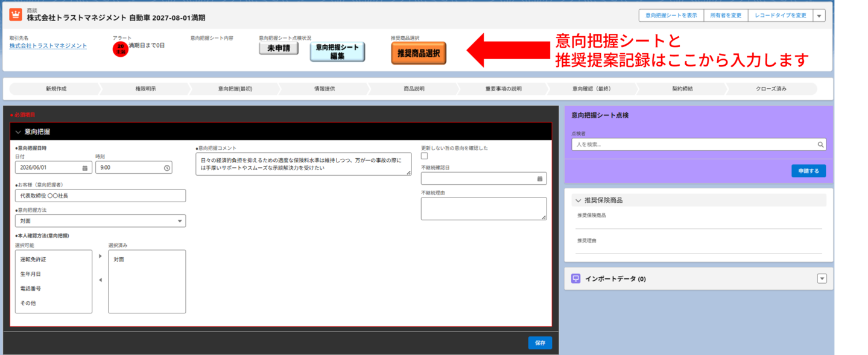Open the clock picker in 時刻 field
The image size is (868, 355).
pos(167,168)
